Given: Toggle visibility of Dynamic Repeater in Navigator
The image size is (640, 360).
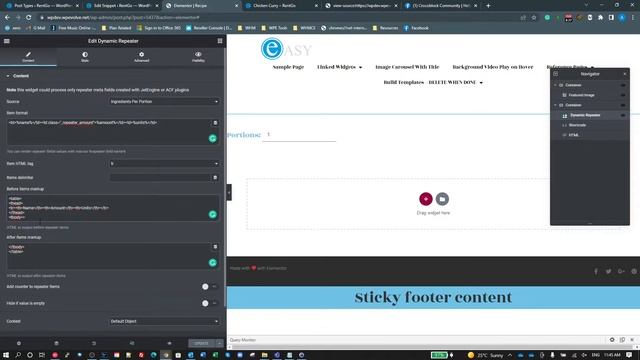Looking at the screenshot, I should click(623, 115).
